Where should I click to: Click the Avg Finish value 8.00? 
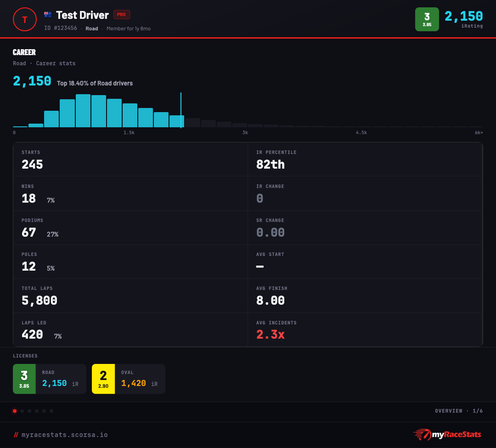(x=271, y=301)
